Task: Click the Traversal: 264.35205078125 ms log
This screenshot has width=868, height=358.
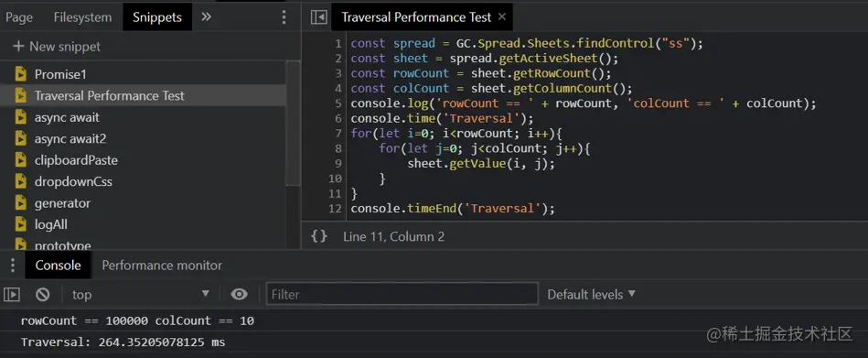Action: point(123,342)
